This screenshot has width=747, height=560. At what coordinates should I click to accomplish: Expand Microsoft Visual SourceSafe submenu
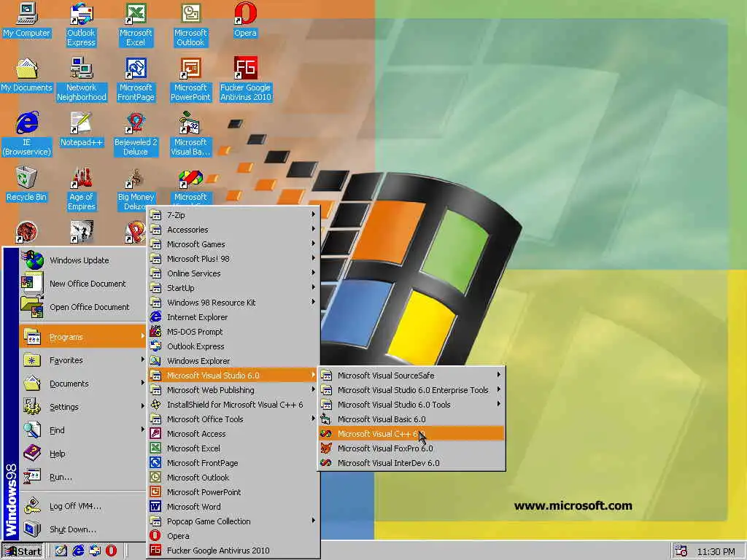(x=411, y=376)
